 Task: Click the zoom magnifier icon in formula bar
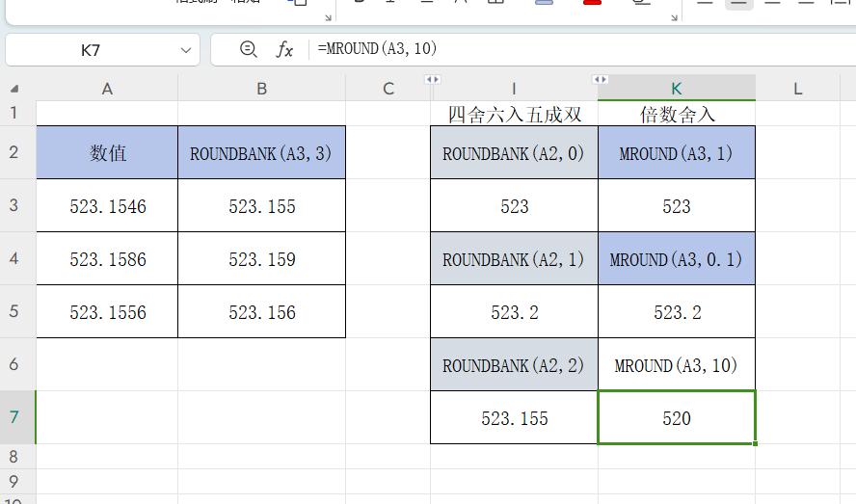[249, 49]
